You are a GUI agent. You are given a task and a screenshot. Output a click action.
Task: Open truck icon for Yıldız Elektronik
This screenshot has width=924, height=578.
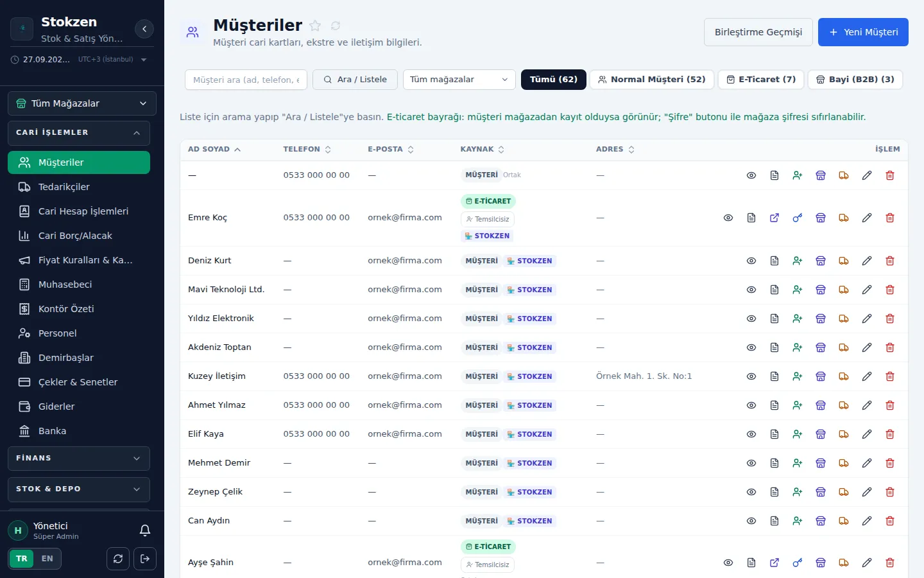pyautogui.click(x=844, y=319)
